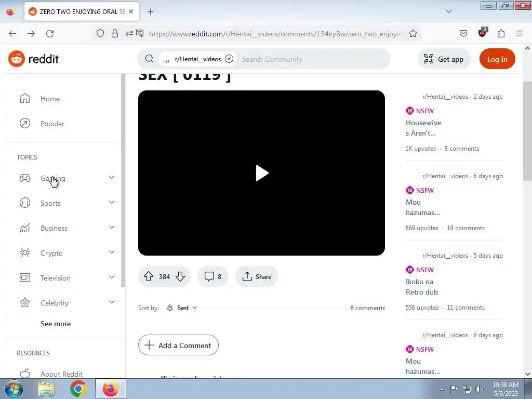Click the Television topic icon
The image size is (532, 399).
25,278
